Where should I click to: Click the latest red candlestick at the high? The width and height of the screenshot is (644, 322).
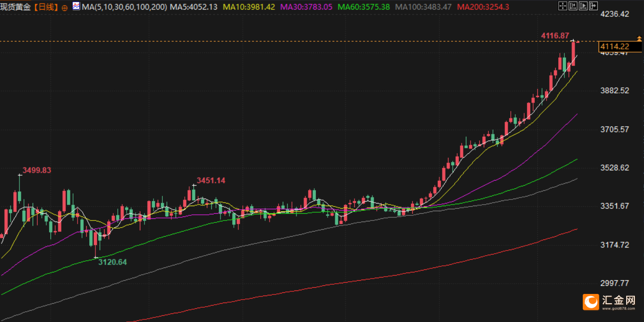(x=574, y=53)
